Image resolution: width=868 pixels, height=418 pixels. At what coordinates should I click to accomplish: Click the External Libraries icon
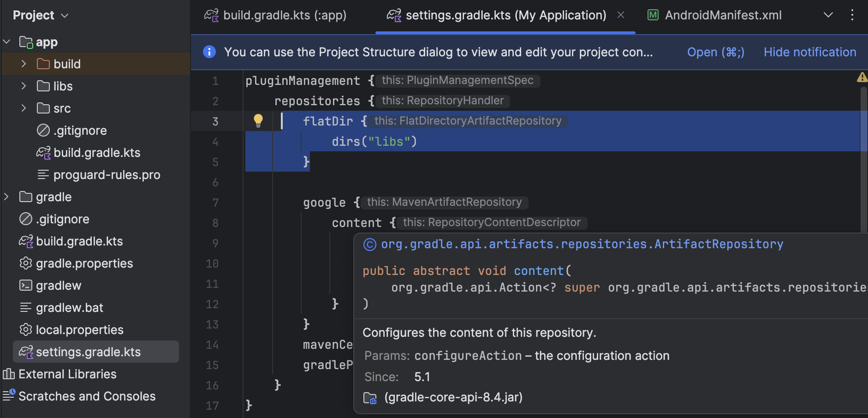(9, 374)
